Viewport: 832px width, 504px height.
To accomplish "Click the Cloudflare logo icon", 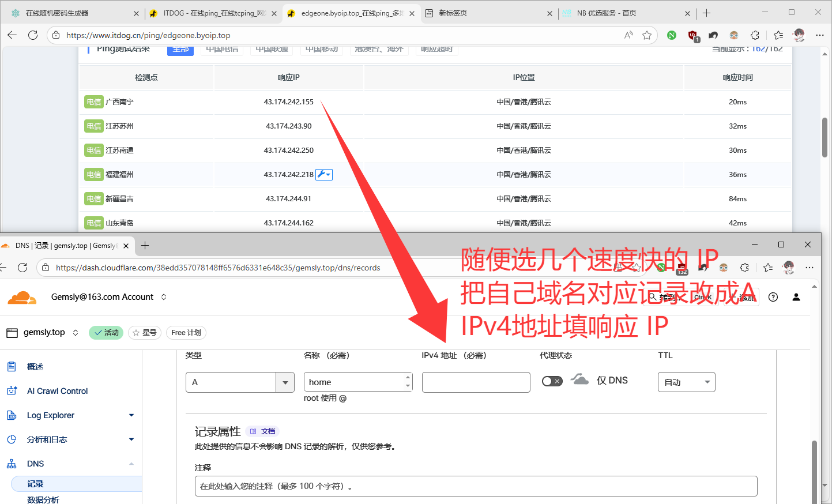I will (x=22, y=298).
